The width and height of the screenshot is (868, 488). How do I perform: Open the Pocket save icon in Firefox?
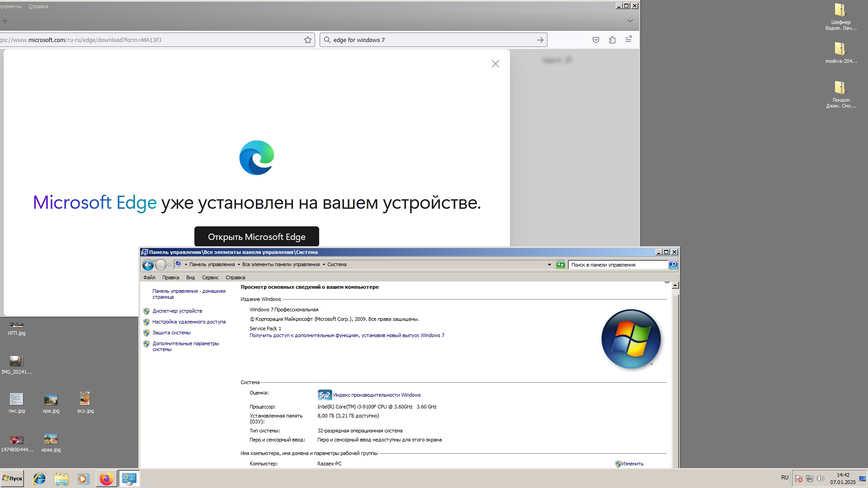(596, 40)
